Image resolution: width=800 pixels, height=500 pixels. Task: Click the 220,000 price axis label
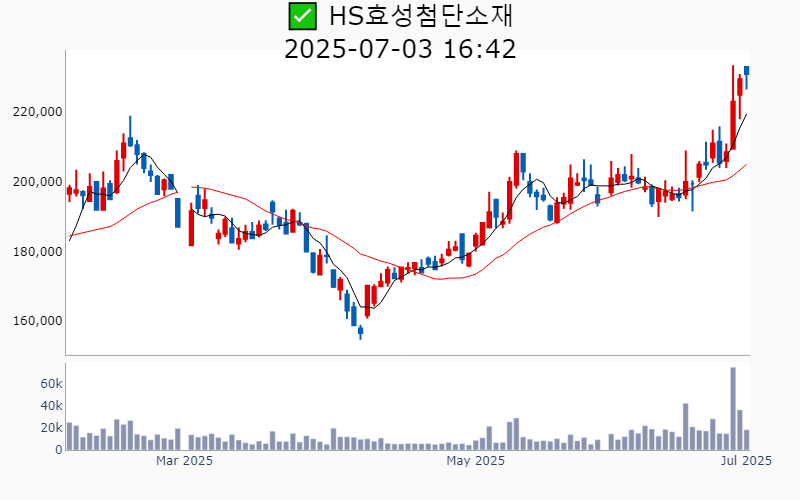click(37, 112)
